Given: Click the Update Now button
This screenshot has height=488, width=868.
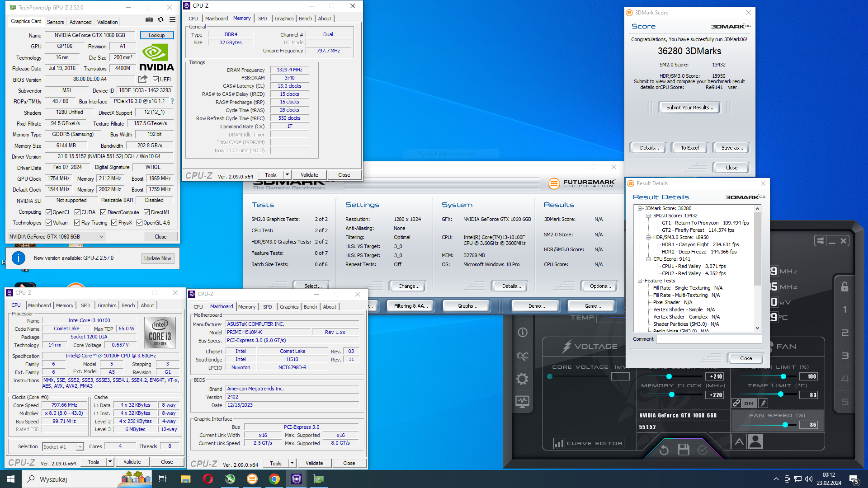Looking at the screenshot, I should point(157,258).
